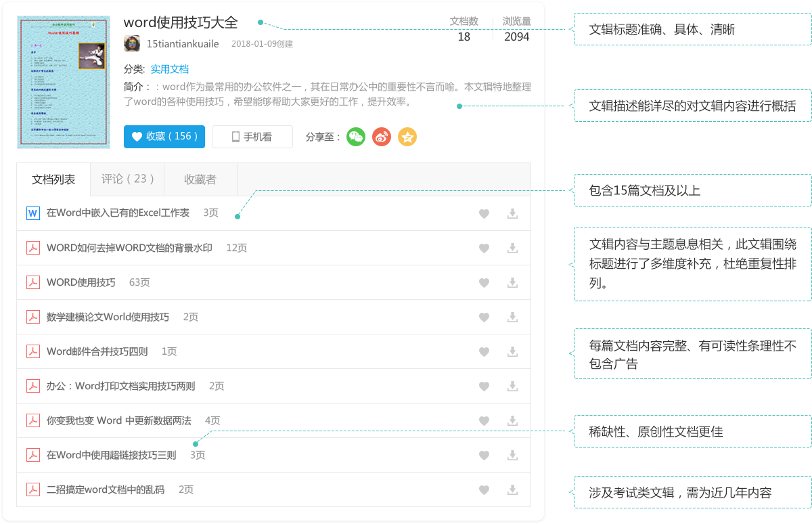Download 数学建模论文World使用技巧 document

513,317
